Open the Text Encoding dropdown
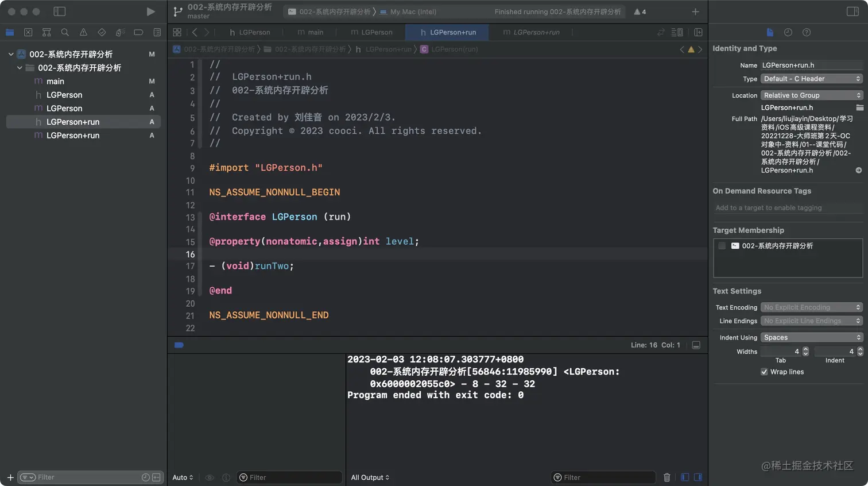Viewport: 868px width, 486px height. tap(812, 307)
